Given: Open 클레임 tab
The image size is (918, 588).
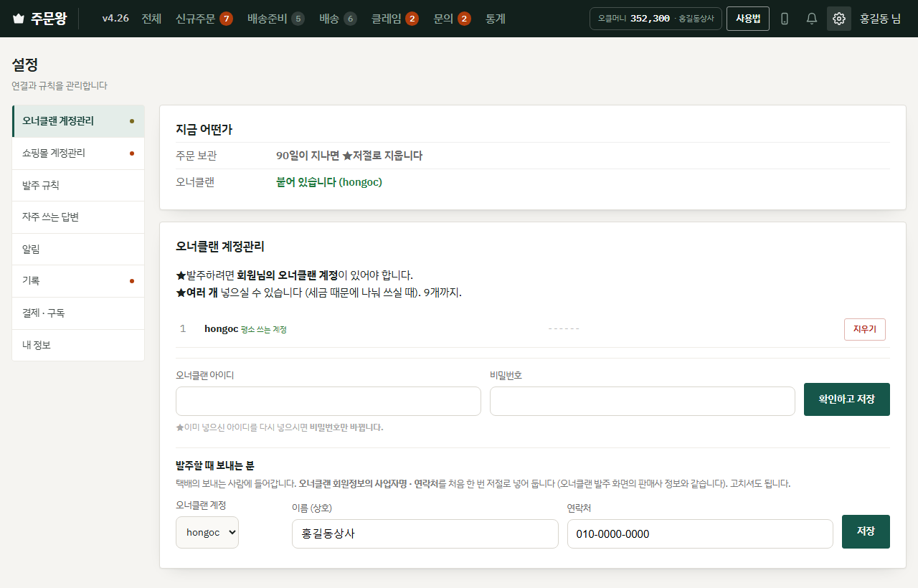Looking at the screenshot, I should pos(394,19).
